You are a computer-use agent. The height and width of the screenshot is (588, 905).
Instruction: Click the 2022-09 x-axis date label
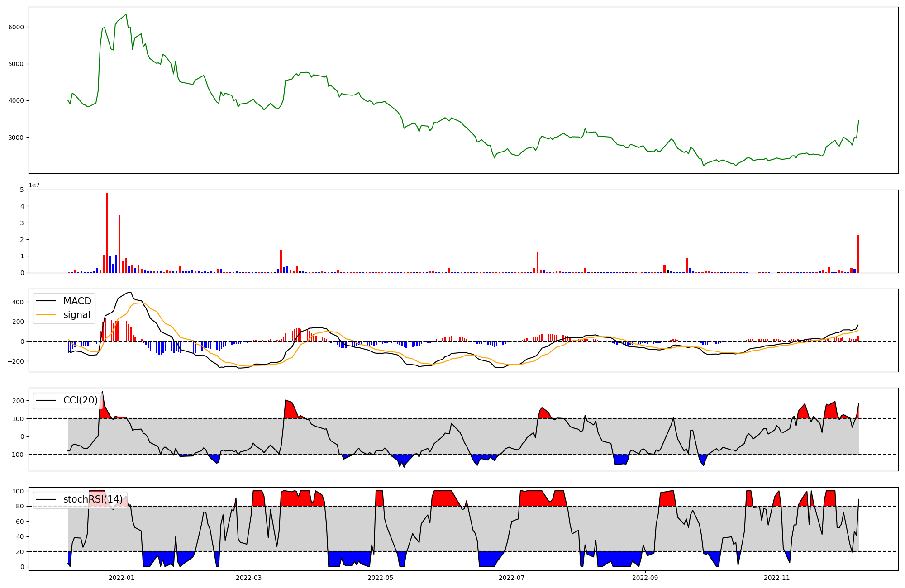(645, 578)
